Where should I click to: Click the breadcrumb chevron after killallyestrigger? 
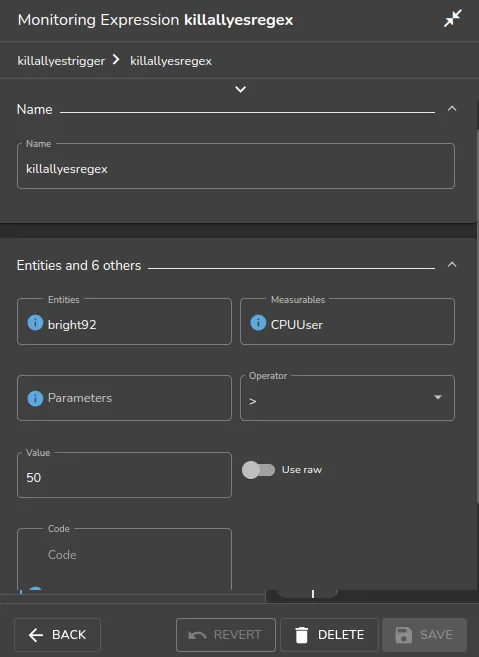[116, 60]
